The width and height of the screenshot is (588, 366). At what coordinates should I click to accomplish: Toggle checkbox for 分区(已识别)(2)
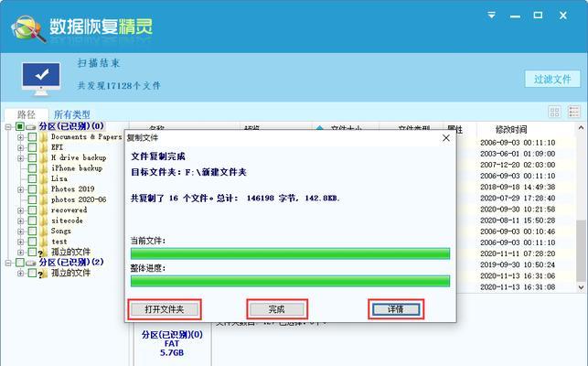[20, 263]
